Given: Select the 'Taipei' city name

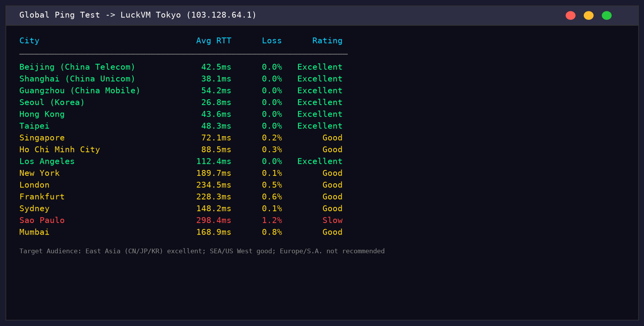Looking at the screenshot, I should click(x=35, y=126).
